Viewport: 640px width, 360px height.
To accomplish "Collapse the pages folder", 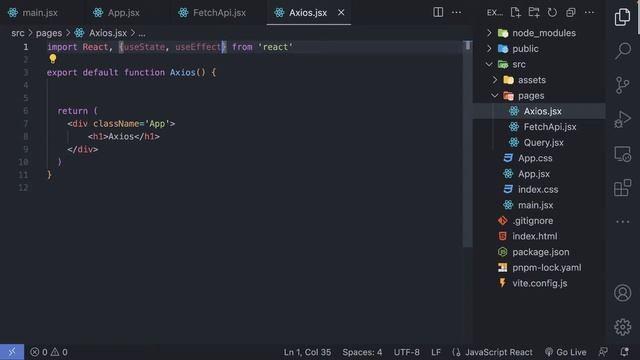I will click(539, 96).
